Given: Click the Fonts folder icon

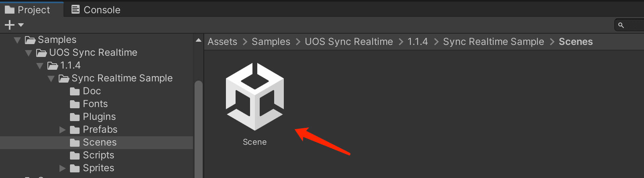Looking at the screenshot, I should click(x=75, y=104).
